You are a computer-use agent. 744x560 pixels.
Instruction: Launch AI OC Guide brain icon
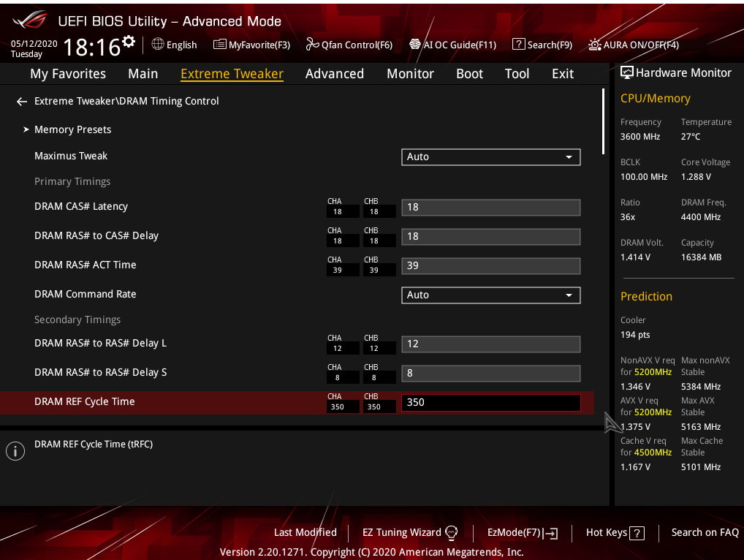(415, 44)
